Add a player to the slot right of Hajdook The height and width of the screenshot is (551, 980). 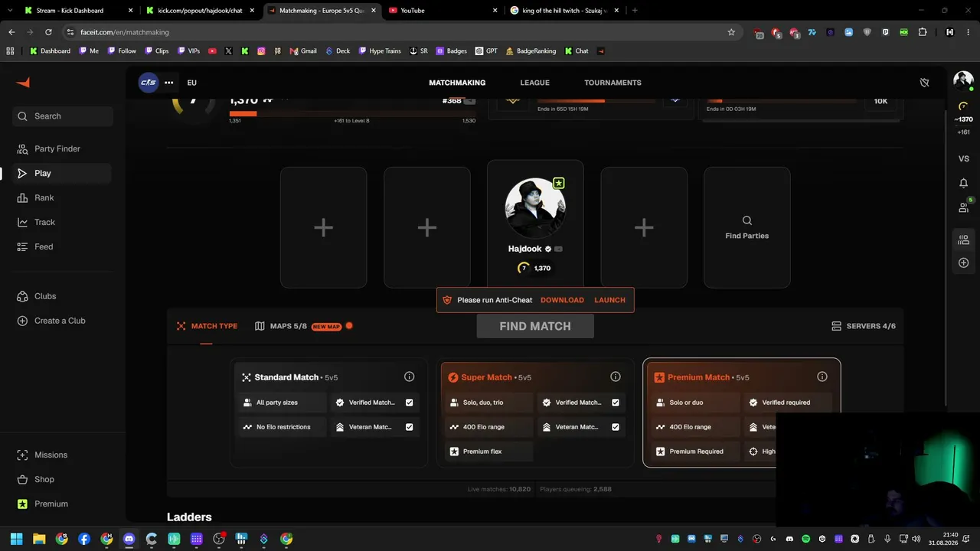pyautogui.click(x=644, y=227)
